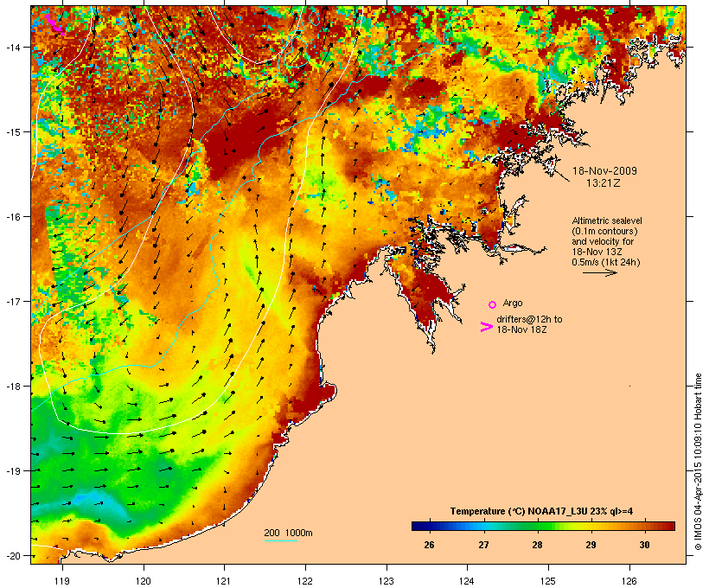
Task: Click latitude axis label -19
Action: 12,471
